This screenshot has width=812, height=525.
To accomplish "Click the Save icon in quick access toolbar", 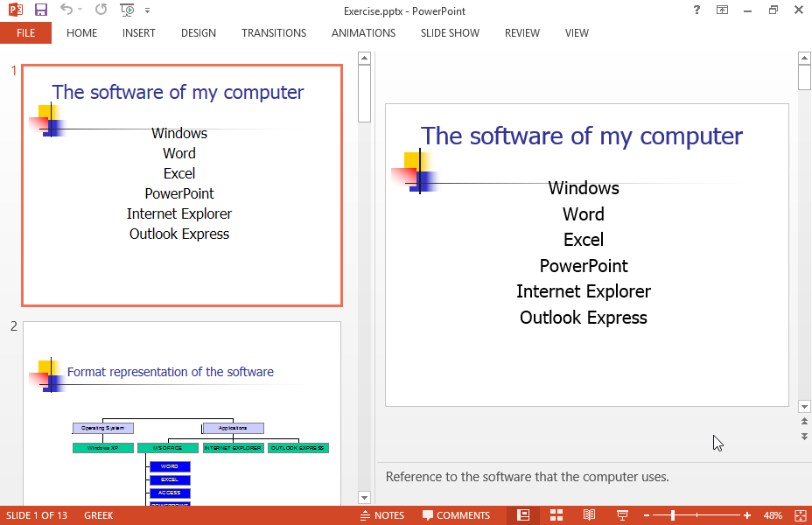I will (x=41, y=10).
